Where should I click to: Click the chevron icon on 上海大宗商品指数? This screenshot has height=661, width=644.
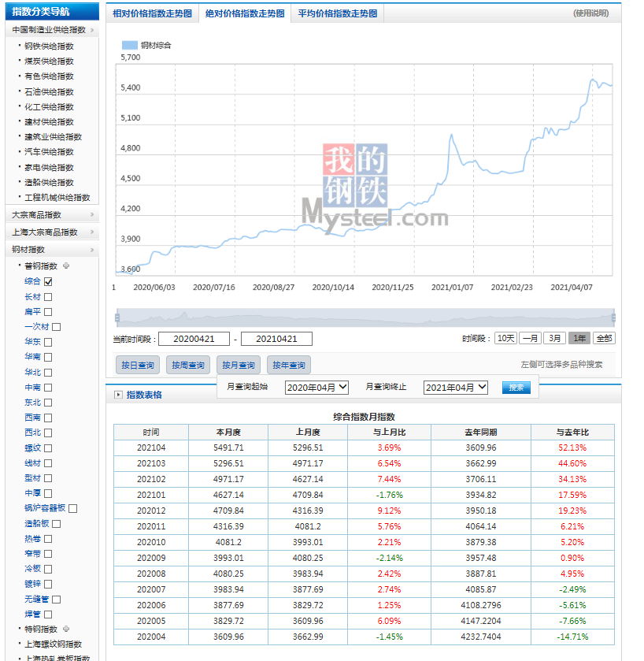click(x=92, y=232)
